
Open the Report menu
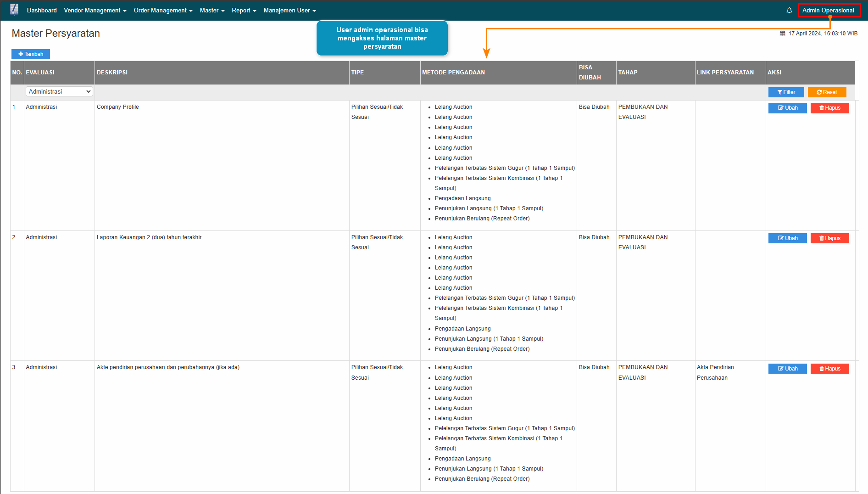pos(244,11)
